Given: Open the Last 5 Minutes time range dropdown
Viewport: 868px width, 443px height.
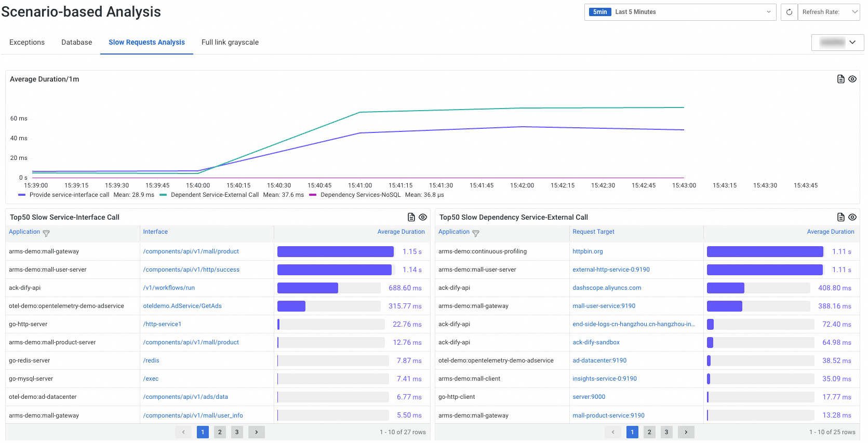Looking at the screenshot, I should click(x=679, y=12).
